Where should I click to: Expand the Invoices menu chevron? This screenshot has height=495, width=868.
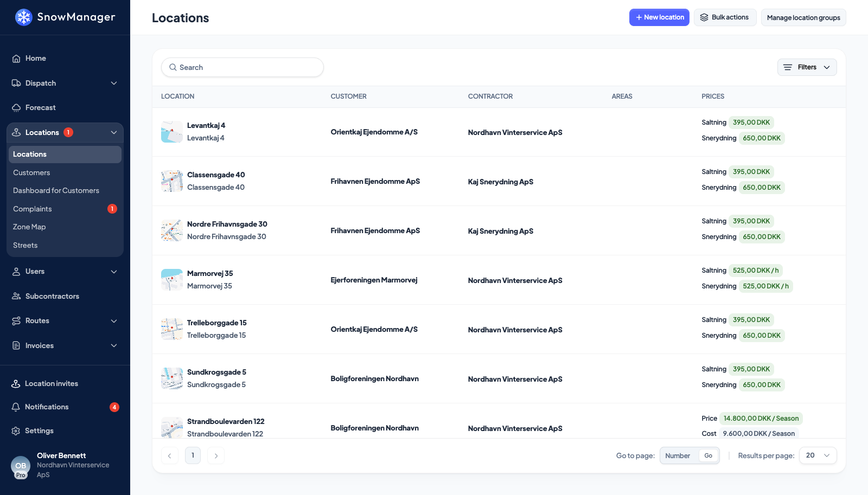click(x=114, y=345)
